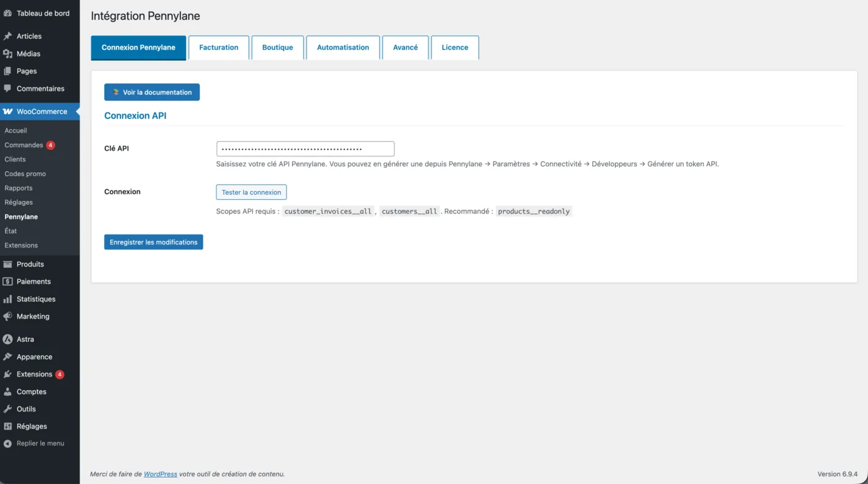
Task: Open État submenu item
Action: click(11, 231)
